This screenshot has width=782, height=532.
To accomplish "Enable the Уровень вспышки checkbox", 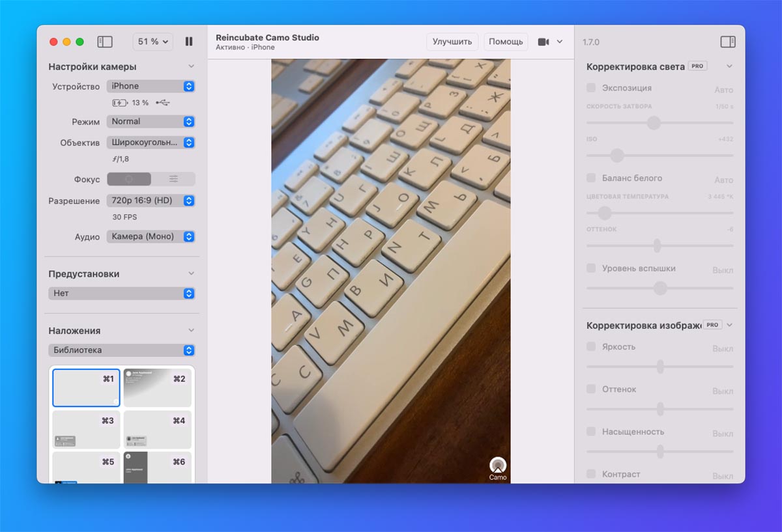I will pyautogui.click(x=591, y=268).
